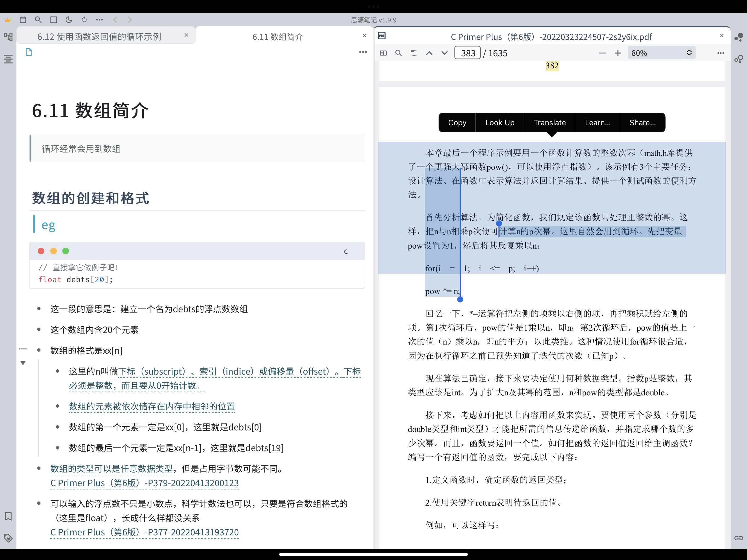Sync workspace data with refresh icon
This screenshot has width=747, height=560.
click(84, 20)
